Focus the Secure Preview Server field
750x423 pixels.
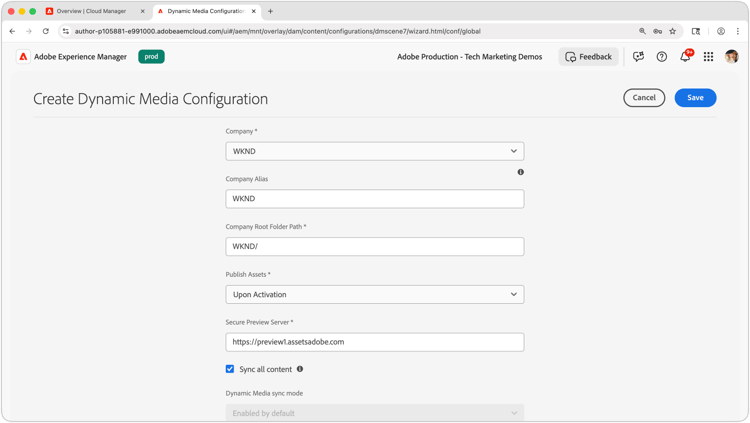374,342
